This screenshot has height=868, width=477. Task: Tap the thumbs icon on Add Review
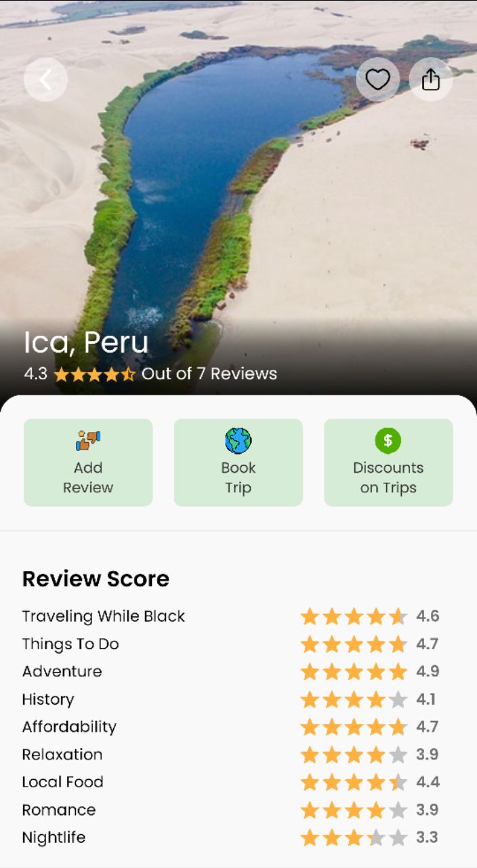point(88,441)
